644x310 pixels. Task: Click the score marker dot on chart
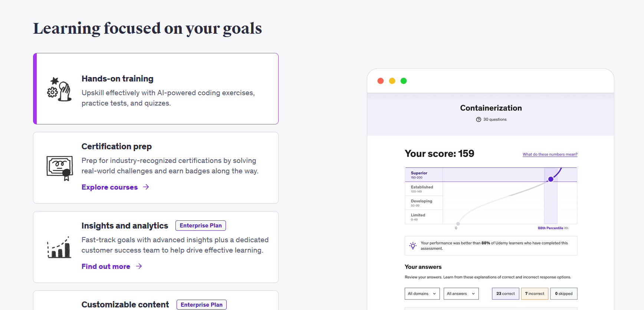[x=551, y=179]
